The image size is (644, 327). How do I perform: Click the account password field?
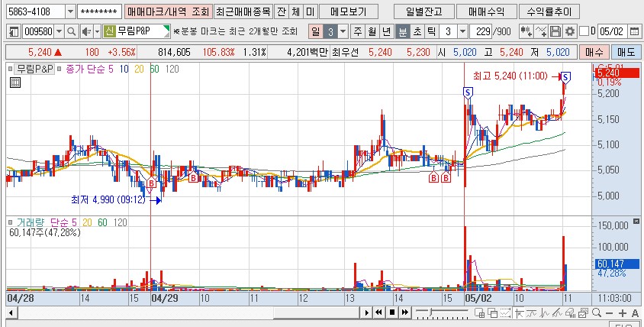coord(99,11)
